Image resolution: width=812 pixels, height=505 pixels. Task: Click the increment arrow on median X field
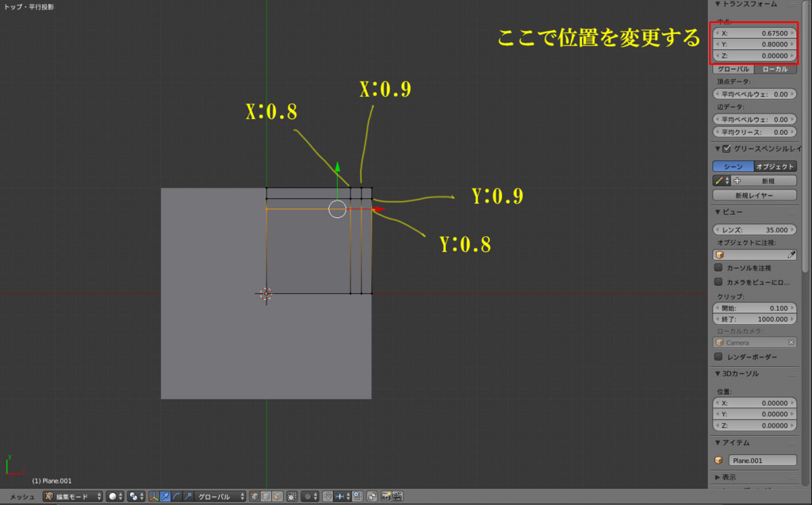pos(792,33)
